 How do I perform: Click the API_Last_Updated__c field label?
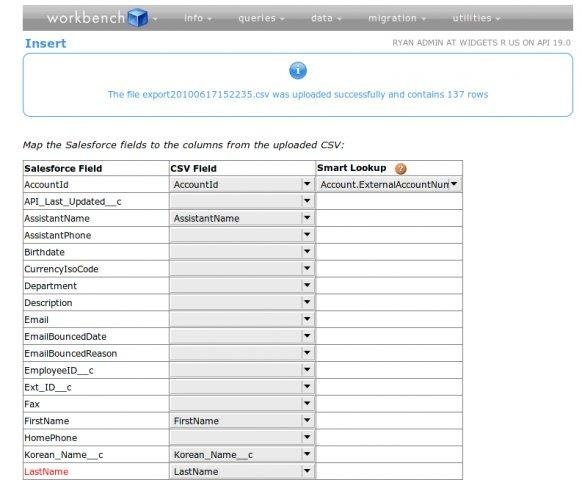point(73,202)
